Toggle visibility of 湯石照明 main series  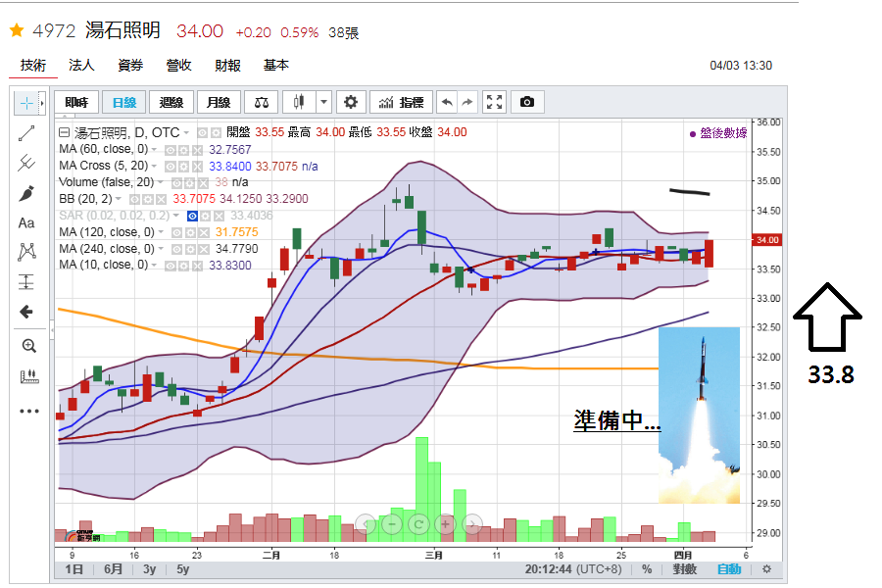coord(203,133)
